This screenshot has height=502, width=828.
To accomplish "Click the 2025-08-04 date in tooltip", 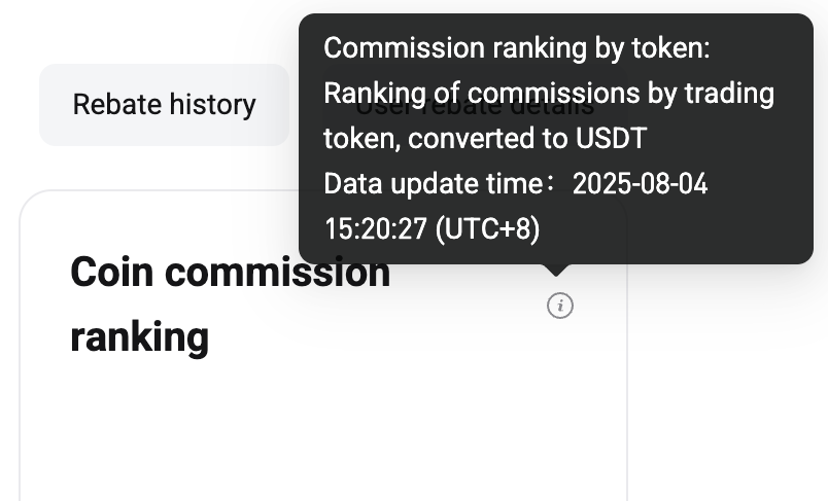I will [x=640, y=184].
